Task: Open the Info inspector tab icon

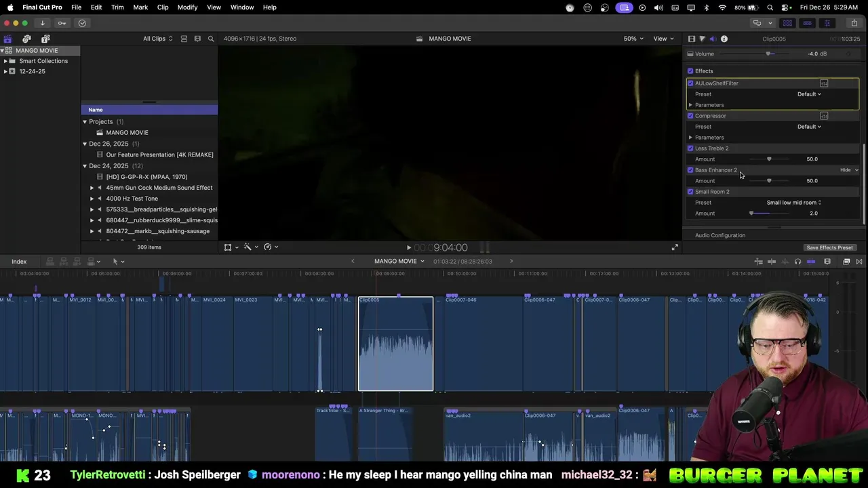Action: tap(724, 39)
